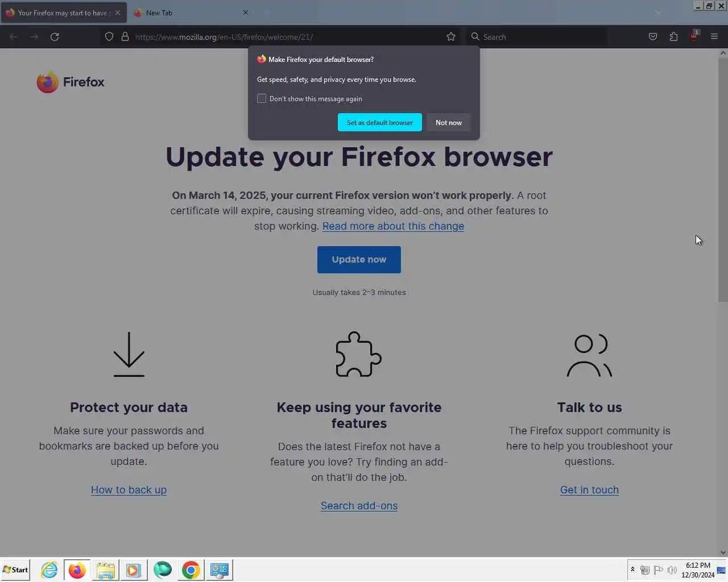The width and height of the screenshot is (728, 582).
Task: Open the file explorer folder on taskbar
Action: click(105, 569)
